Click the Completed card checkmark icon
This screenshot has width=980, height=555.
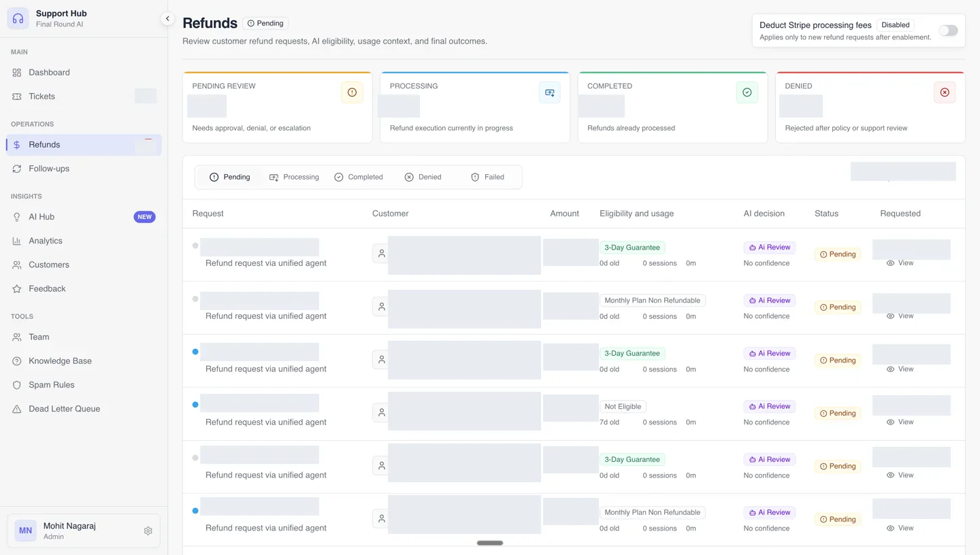pyautogui.click(x=747, y=92)
